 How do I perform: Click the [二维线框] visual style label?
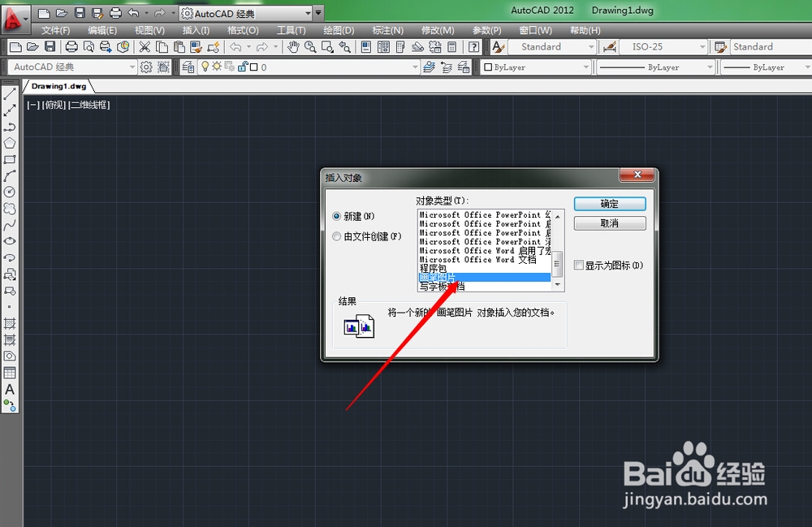89,105
